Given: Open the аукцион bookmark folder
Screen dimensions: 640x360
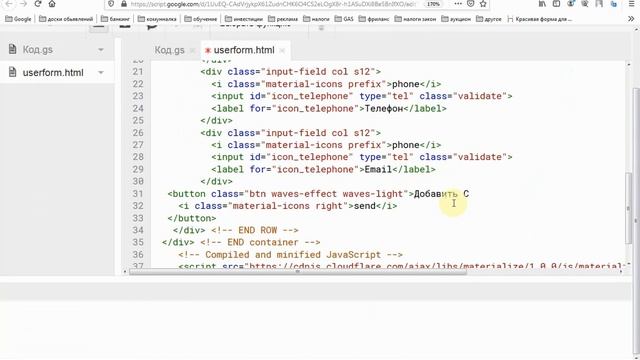Looking at the screenshot, I should point(456,19).
